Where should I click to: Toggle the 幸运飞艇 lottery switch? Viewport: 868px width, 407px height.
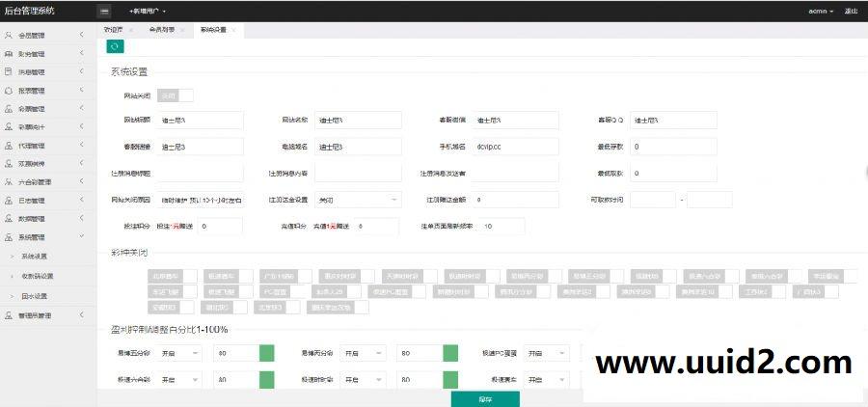[x=173, y=291]
